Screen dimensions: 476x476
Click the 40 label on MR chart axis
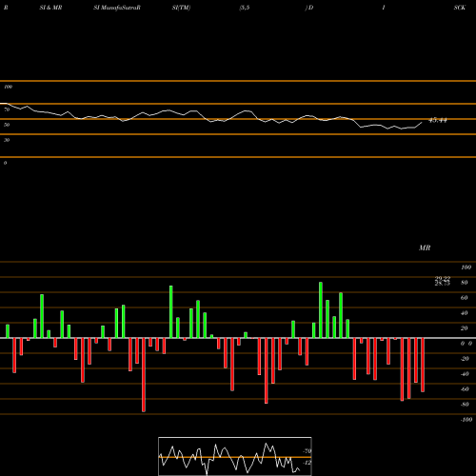click(x=465, y=313)
